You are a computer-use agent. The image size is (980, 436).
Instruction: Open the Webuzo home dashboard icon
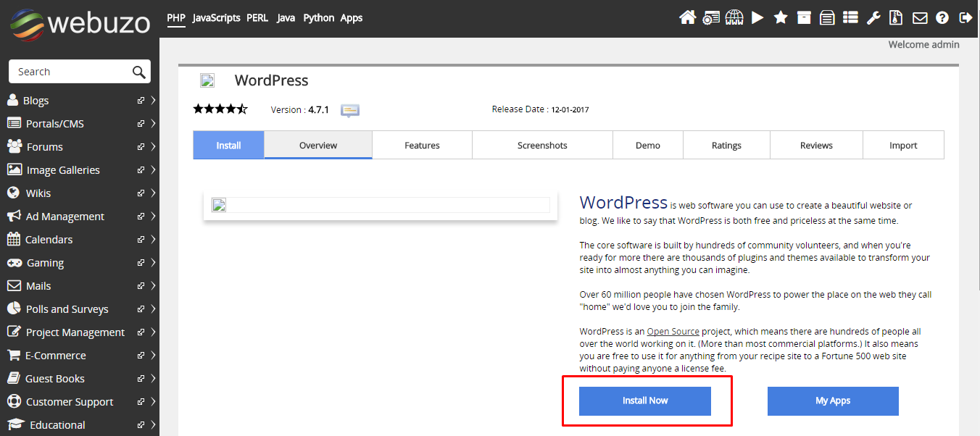tap(687, 17)
